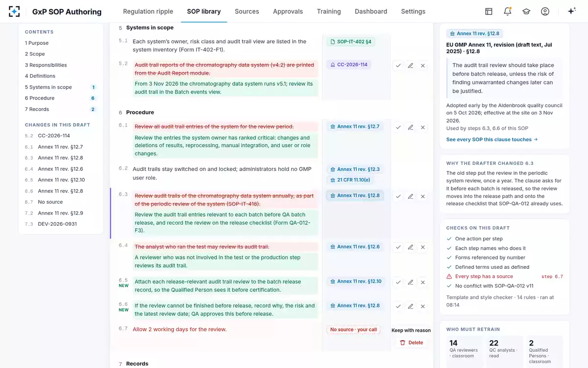Reject the change in step 5.2
Viewport: 588px width, 368px height.
point(423,65)
